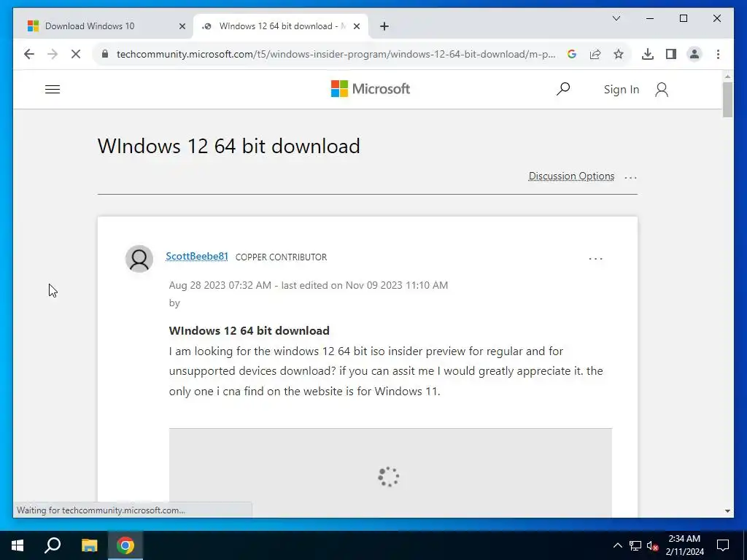
Task: Open Chrome downloads
Action: tap(648, 54)
